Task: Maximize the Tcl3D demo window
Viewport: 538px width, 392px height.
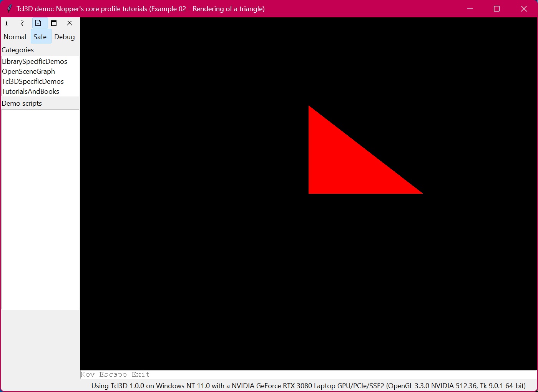Action: 496,8
